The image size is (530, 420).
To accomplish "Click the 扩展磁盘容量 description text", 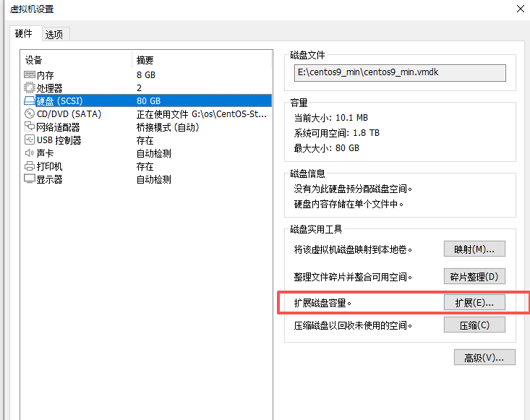I will 322,303.
